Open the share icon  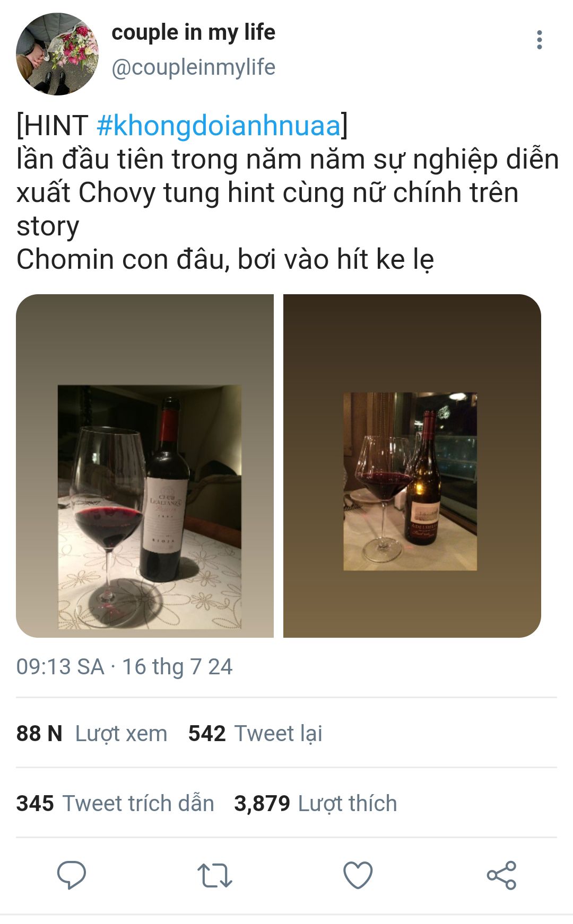coord(501,875)
